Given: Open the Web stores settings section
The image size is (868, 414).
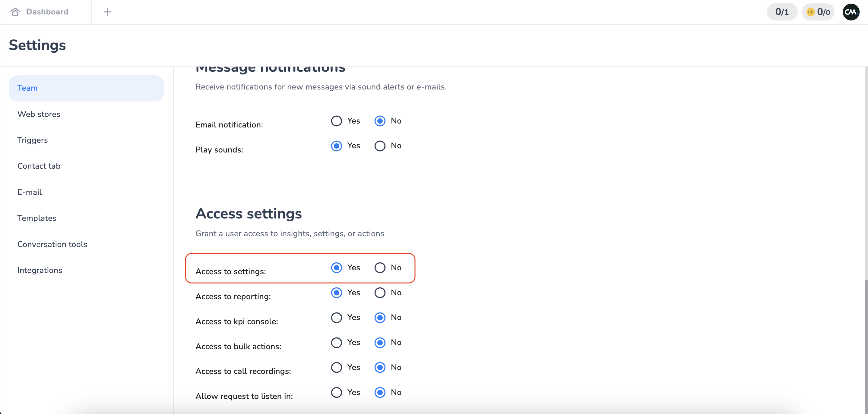Looking at the screenshot, I should coord(39,114).
